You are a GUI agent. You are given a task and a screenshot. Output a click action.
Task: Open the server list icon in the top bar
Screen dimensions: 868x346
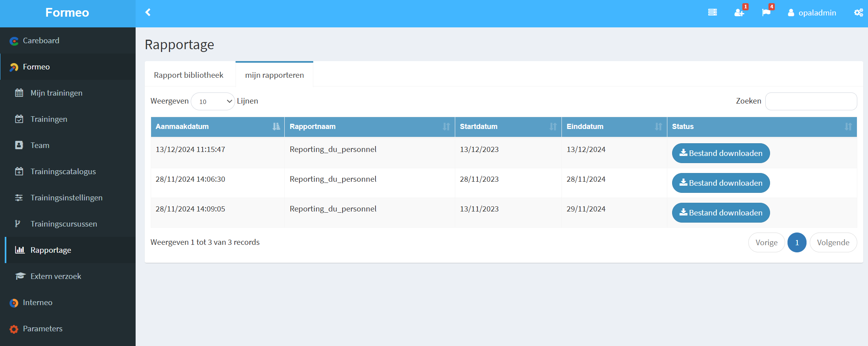tap(713, 12)
